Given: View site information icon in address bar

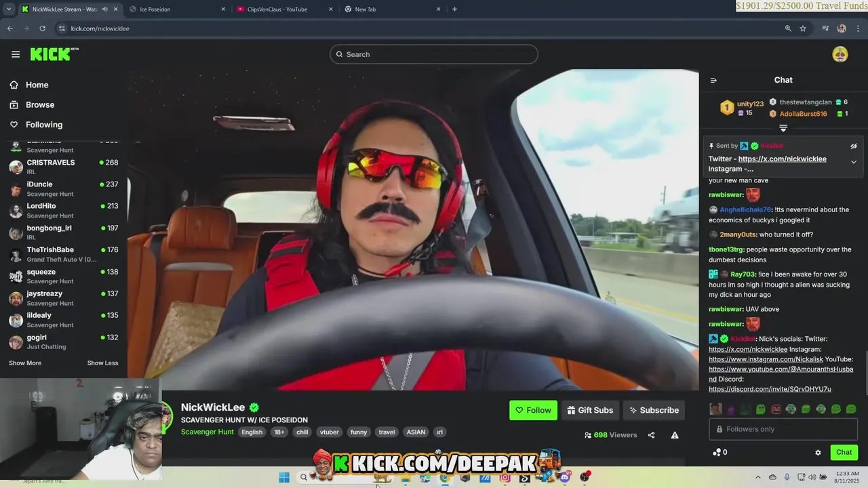Looking at the screenshot, I should tap(62, 28).
